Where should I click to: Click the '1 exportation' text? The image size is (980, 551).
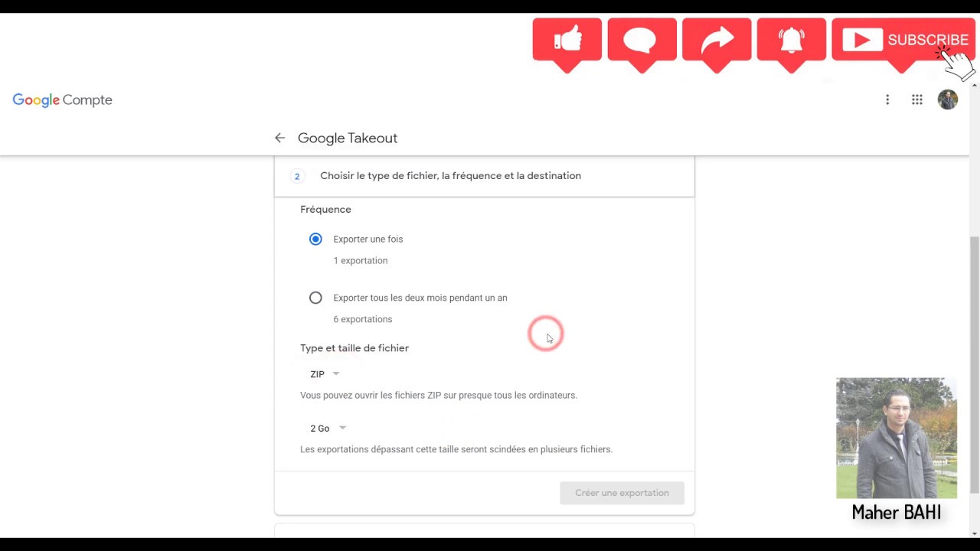[x=361, y=261]
